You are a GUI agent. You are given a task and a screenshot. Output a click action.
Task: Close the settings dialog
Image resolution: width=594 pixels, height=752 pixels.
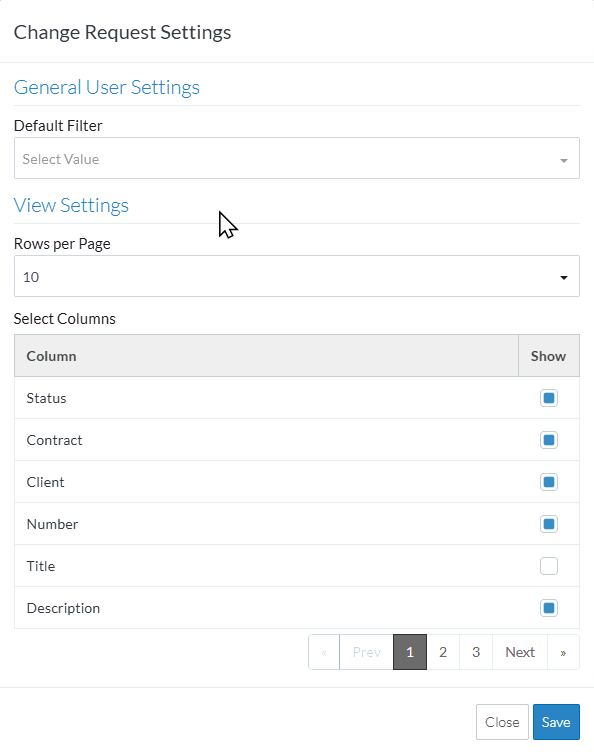click(x=502, y=722)
